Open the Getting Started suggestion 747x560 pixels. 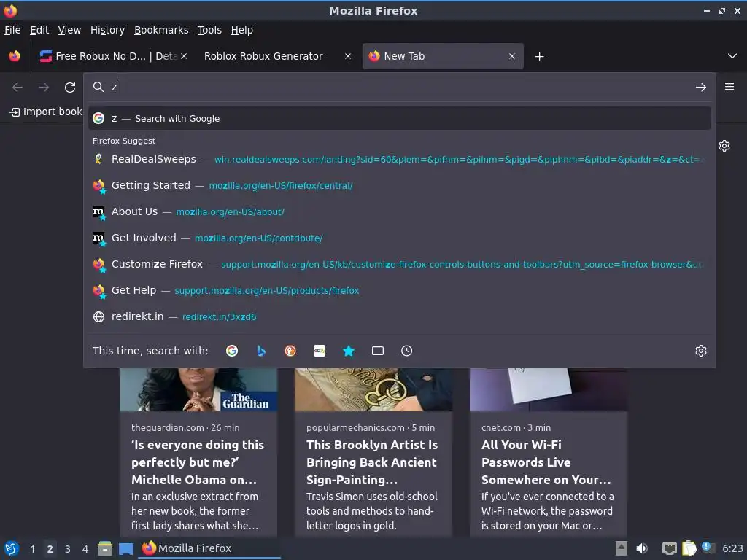(399, 185)
